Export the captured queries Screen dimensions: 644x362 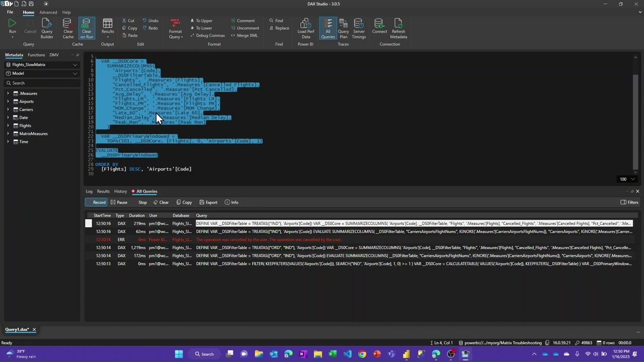(208, 203)
